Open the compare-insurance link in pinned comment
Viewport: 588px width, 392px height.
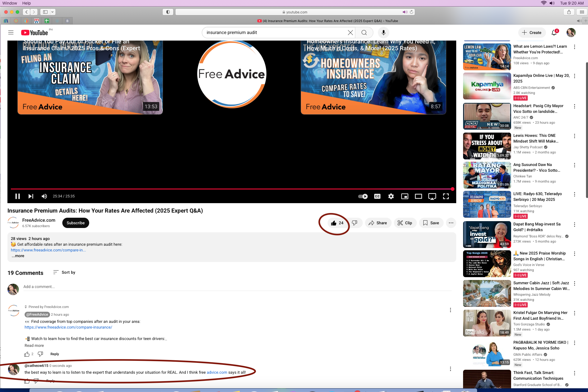point(68,327)
